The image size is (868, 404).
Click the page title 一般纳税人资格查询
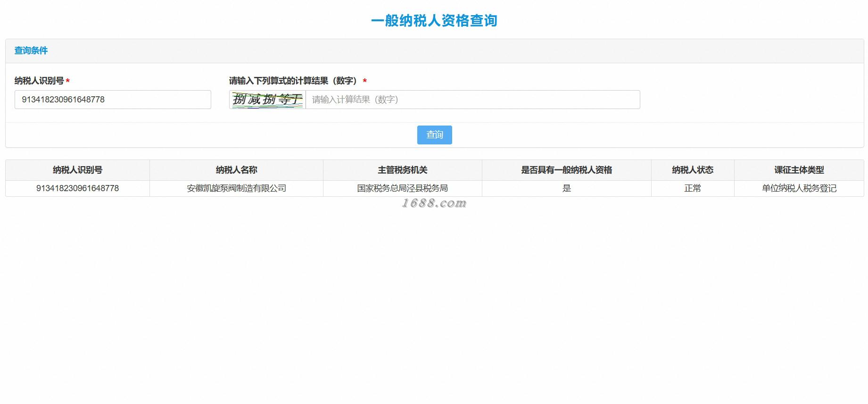[434, 21]
